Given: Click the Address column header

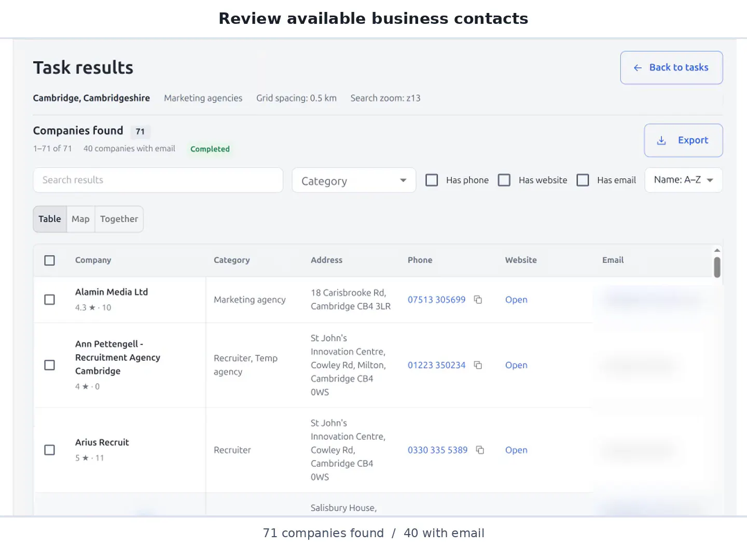Looking at the screenshot, I should 326,260.
